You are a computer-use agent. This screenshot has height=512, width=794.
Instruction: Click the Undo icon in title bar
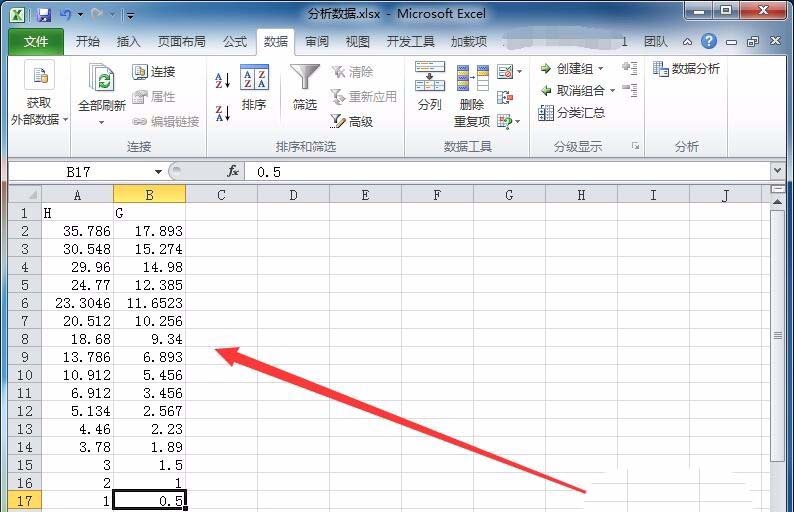tap(65, 14)
